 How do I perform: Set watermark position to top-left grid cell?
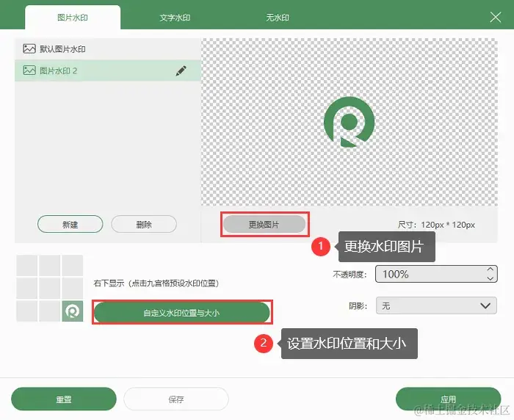(26, 266)
